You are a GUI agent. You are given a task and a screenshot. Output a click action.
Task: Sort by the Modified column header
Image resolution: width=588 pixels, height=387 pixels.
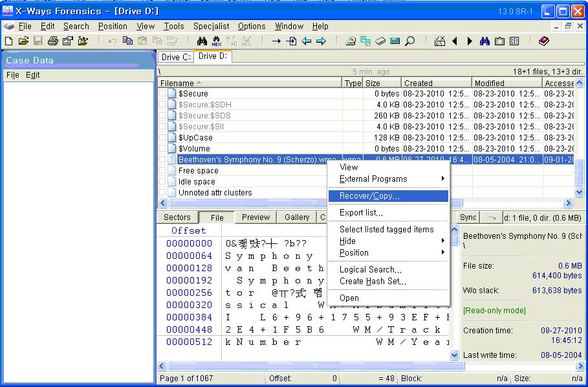click(507, 83)
